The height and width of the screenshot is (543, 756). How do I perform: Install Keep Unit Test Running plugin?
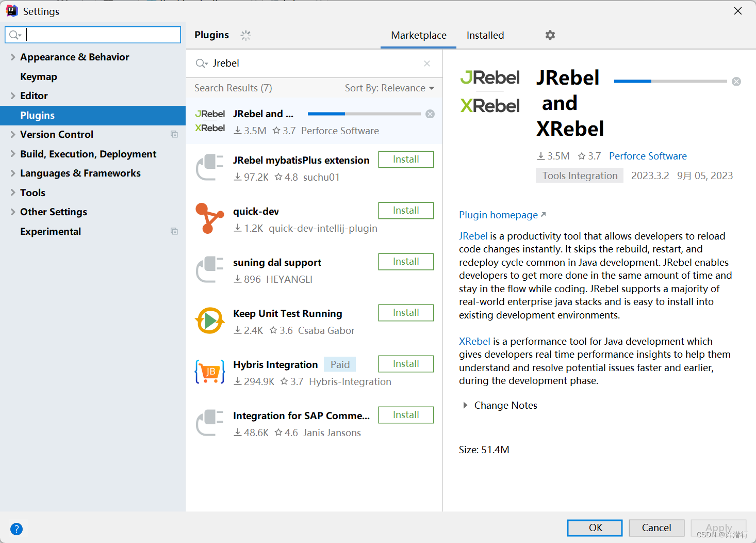tap(406, 313)
